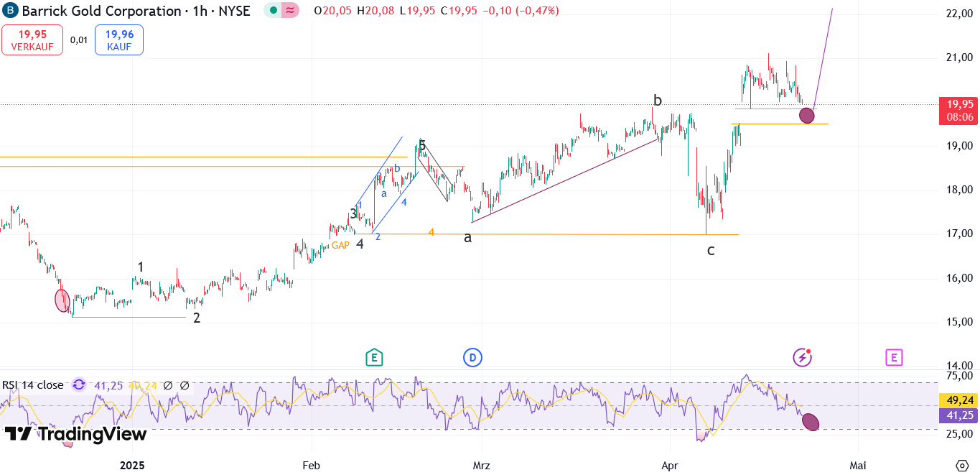
Task: Click the Apr label on time axis
Action: [x=669, y=466]
